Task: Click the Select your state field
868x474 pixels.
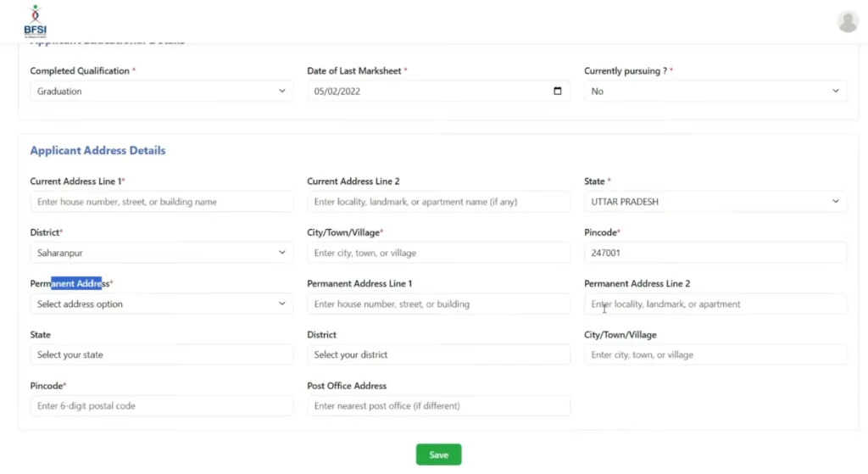Action: tap(161, 354)
